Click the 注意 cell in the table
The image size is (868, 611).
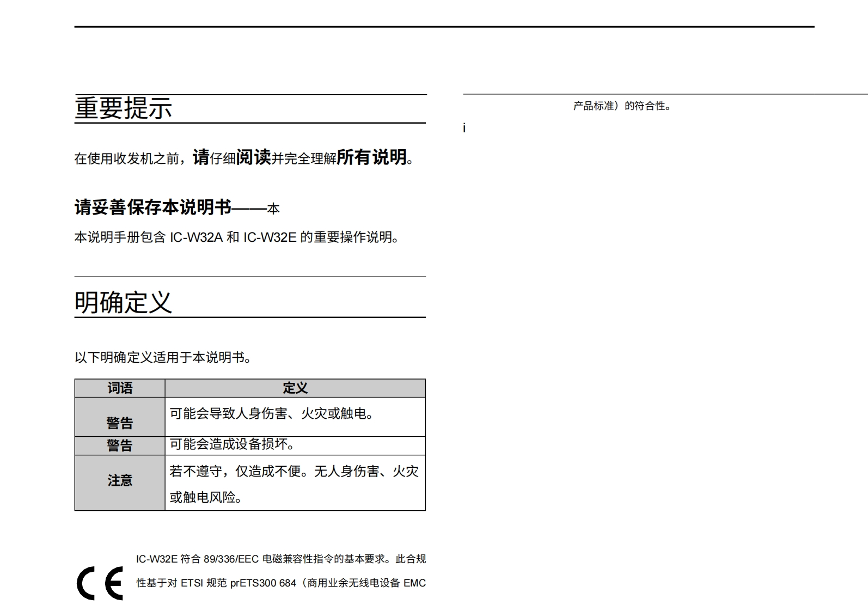[120, 481]
